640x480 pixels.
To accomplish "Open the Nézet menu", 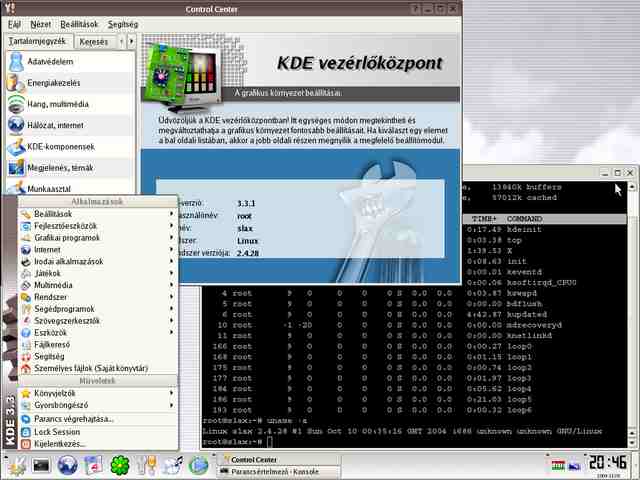I will (41, 24).
